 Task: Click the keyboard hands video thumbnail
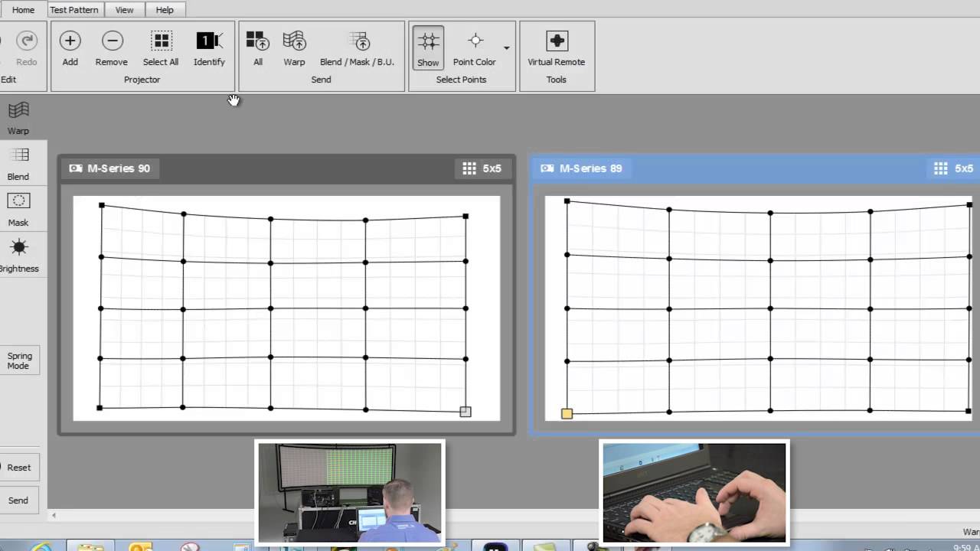coord(694,493)
